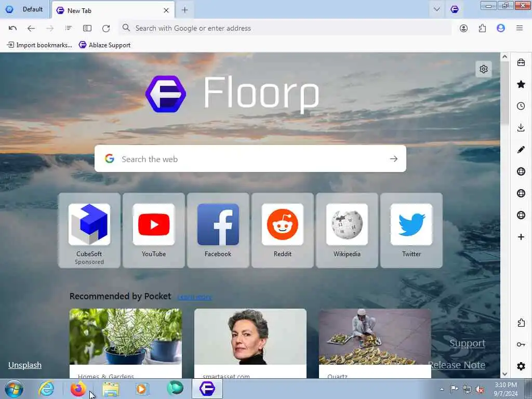Open the Wikipedia shortcut tile
This screenshot has height=399, width=532.
point(347,230)
